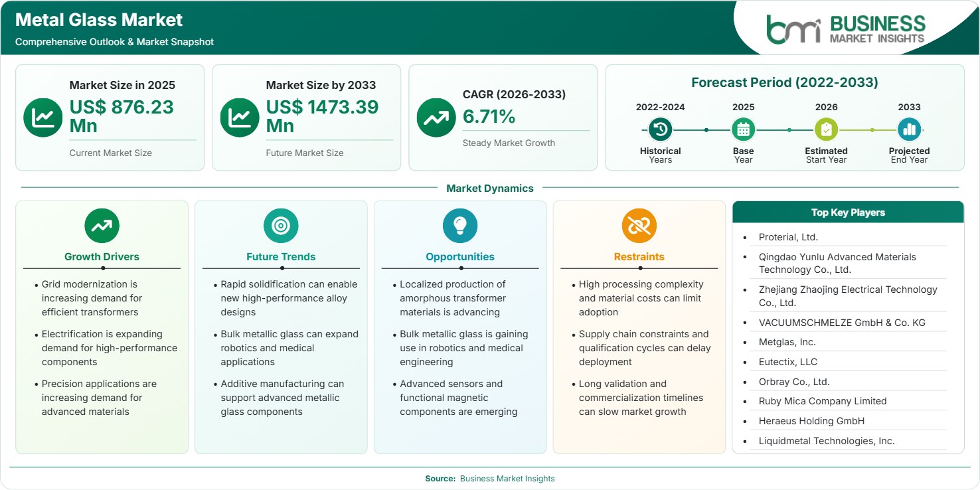Select Heraeus Holding GmbH entry
980x490 pixels.
[811, 421]
